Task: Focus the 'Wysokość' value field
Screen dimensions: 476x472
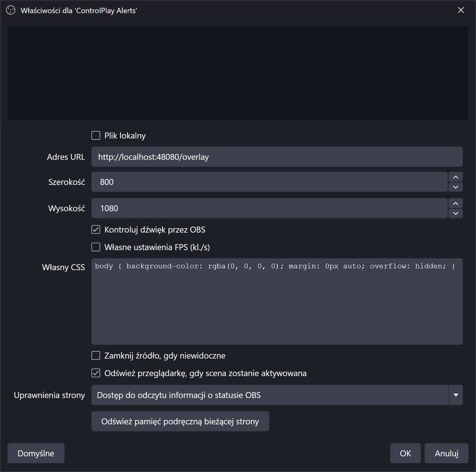Action: [269, 208]
